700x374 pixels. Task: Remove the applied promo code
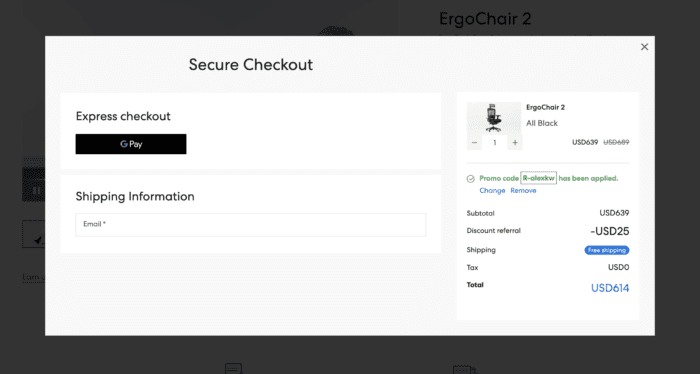(523, 191)
